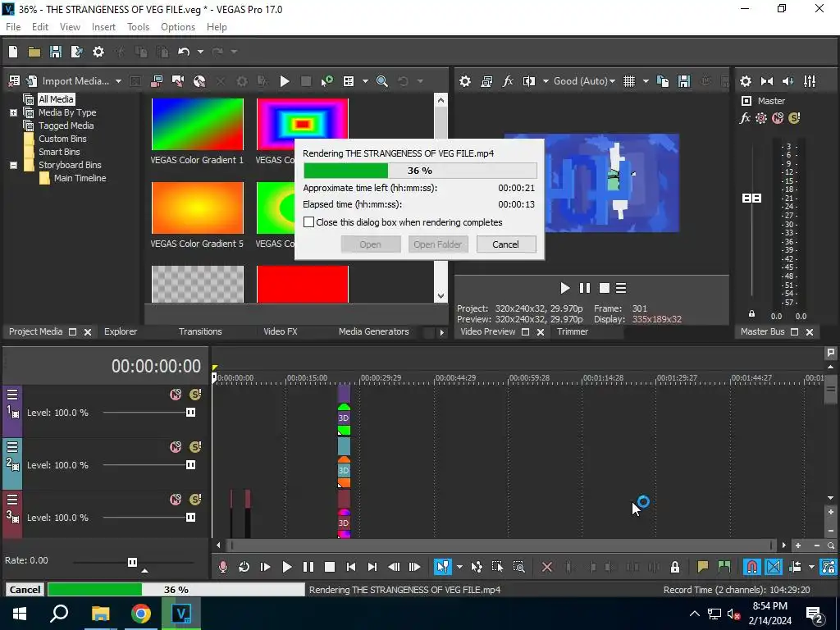Viewport: 840px width, 630px height.
Task: Click the render progress bar in dialog
Action: (420, 171)
